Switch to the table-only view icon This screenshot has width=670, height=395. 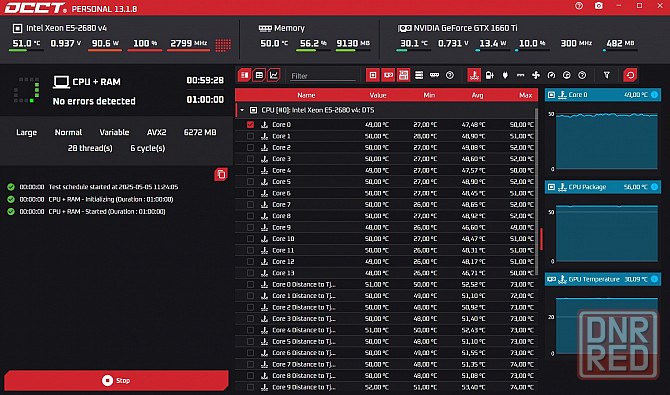[259, 75]
